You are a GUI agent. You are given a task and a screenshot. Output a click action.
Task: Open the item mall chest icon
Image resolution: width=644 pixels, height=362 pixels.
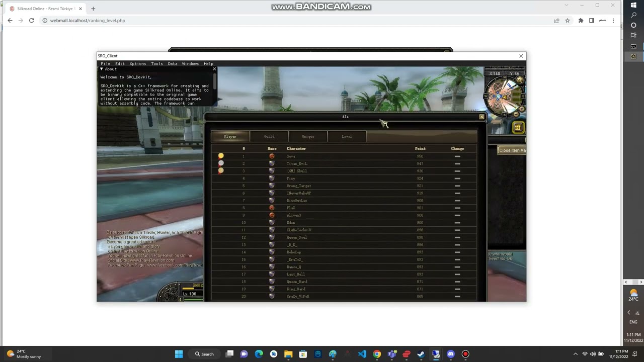[x=518, y=128]
